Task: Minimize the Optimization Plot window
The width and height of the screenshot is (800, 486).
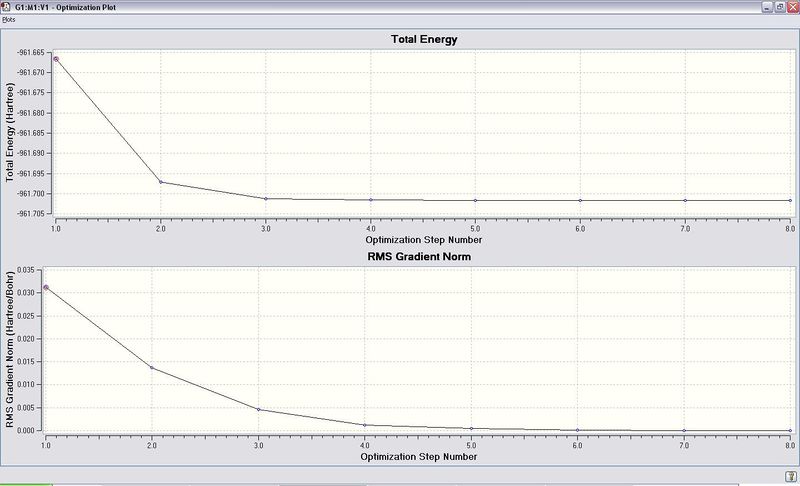Action: pos(767,7)
